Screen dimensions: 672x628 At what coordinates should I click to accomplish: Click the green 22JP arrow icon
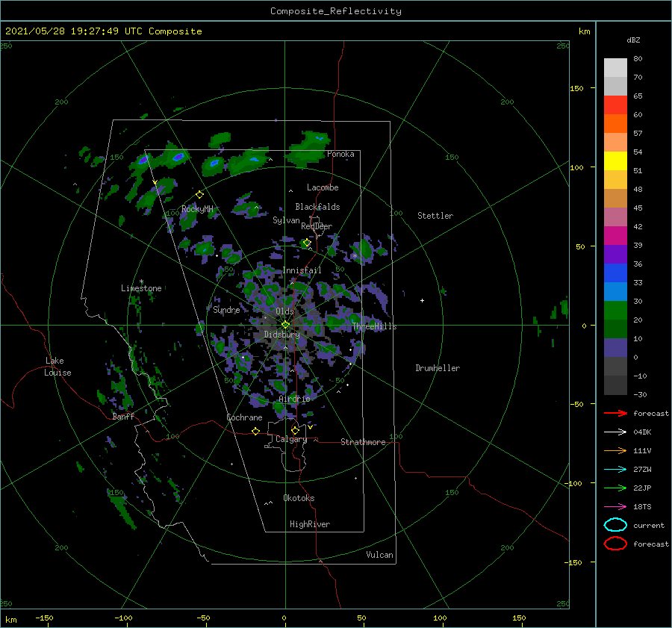(x=615, y=488)
